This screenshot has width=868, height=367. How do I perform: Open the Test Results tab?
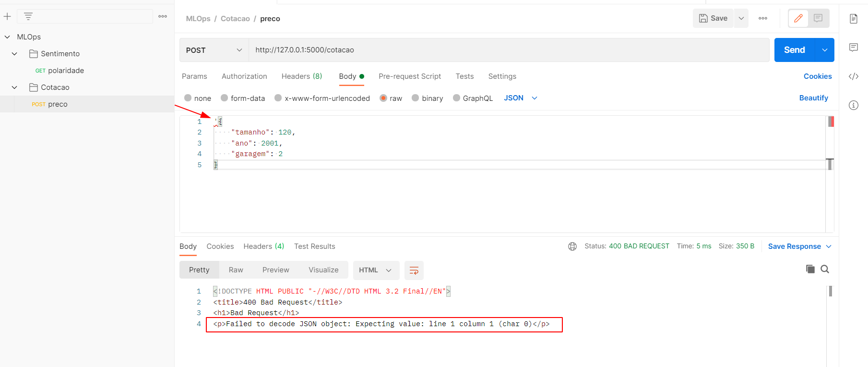pos(315,246)
